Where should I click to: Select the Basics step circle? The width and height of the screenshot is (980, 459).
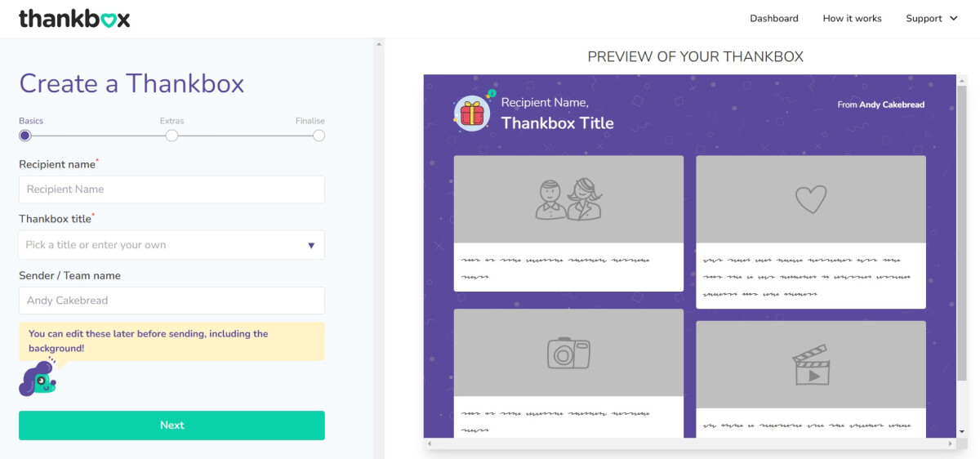(25, 136)
